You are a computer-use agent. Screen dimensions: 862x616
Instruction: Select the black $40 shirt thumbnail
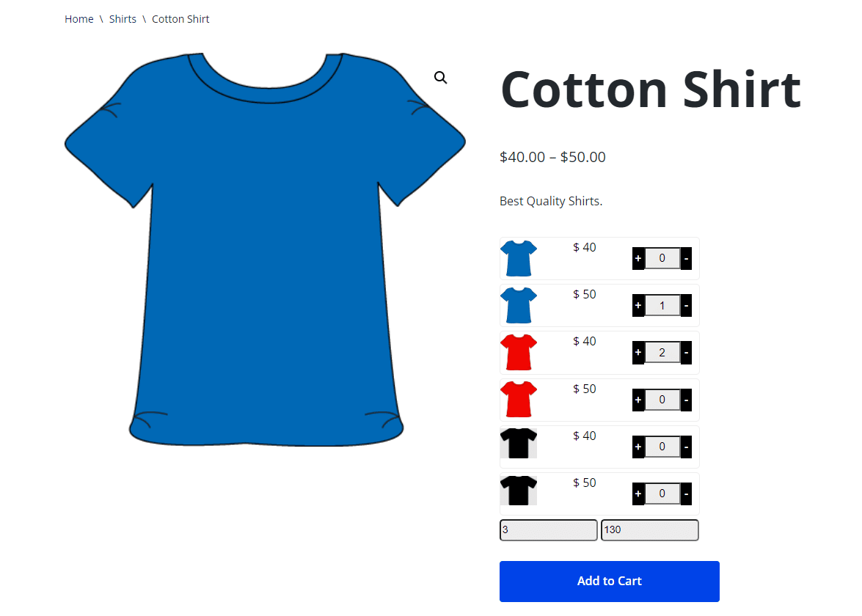pos(519,444)
